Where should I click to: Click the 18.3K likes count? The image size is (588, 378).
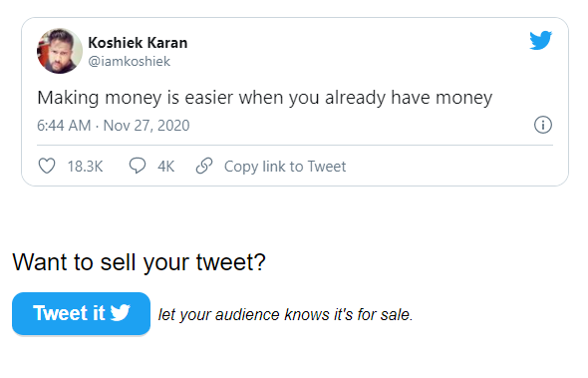click(x=85, y=167)
